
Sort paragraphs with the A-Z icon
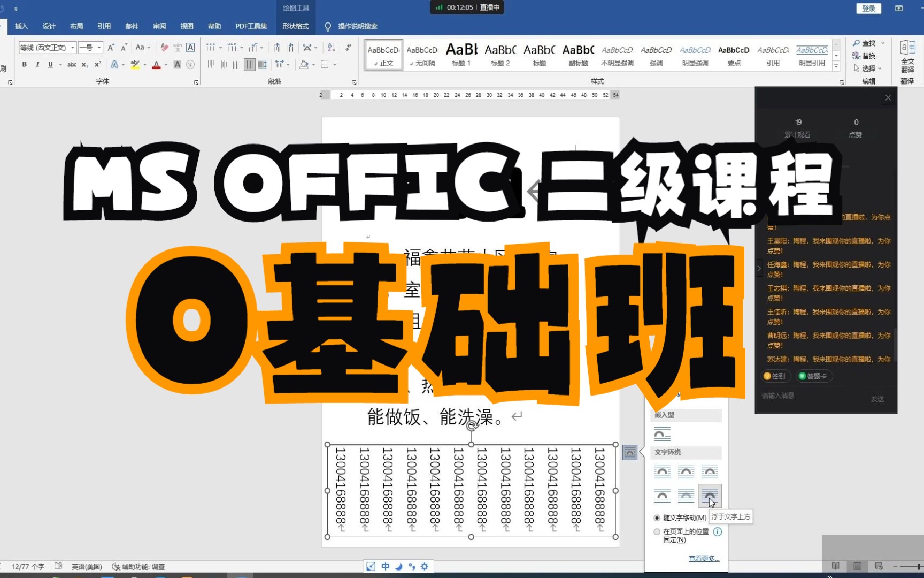pos(332,48)
